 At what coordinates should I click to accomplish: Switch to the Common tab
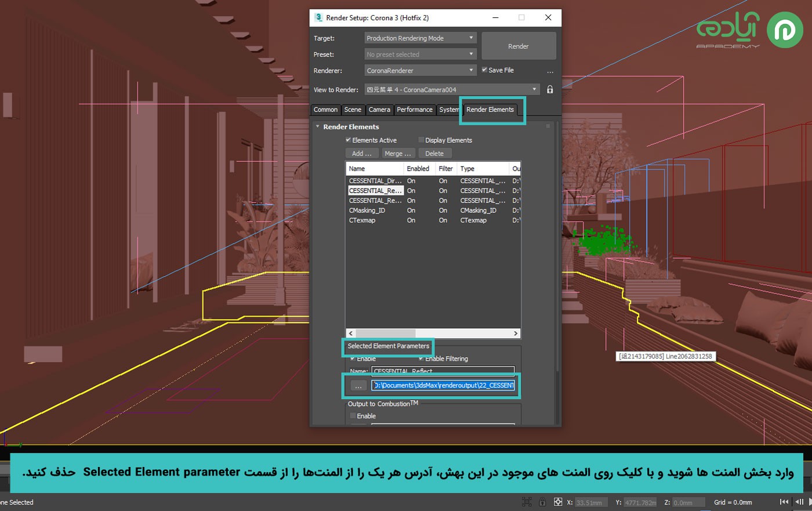click(325, 110)
